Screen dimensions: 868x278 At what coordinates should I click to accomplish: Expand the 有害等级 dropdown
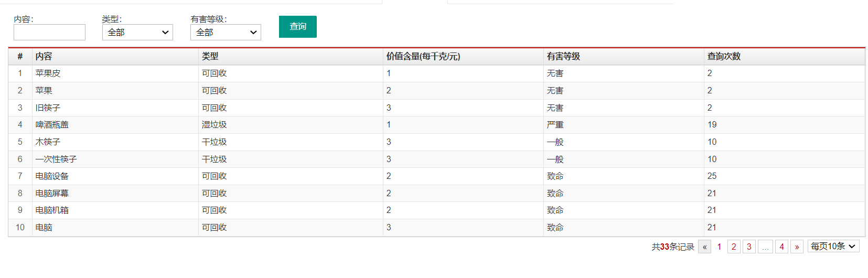click(x=226, y=33)
